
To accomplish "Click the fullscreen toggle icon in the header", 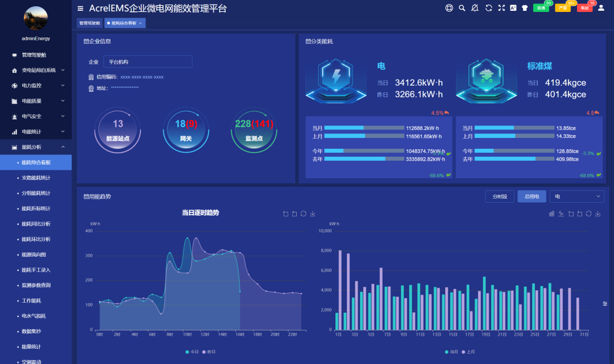I will coord(501,8).
